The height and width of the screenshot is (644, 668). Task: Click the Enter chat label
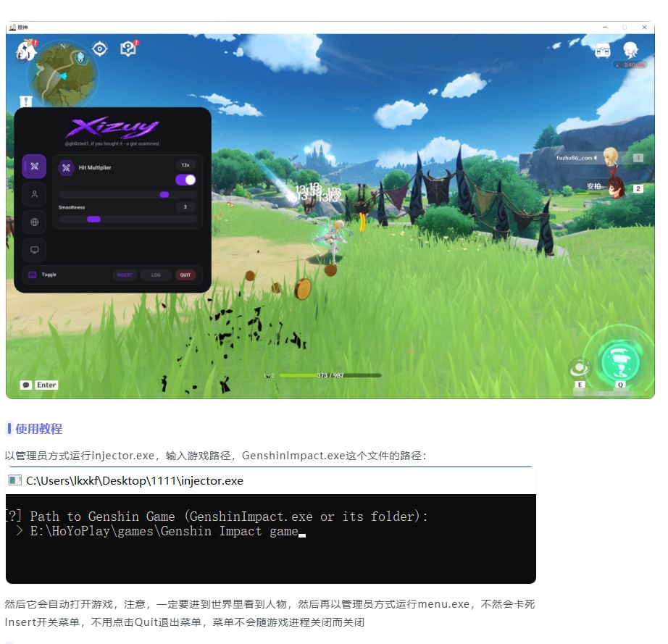pyautogui.click(x=46, y=385)
